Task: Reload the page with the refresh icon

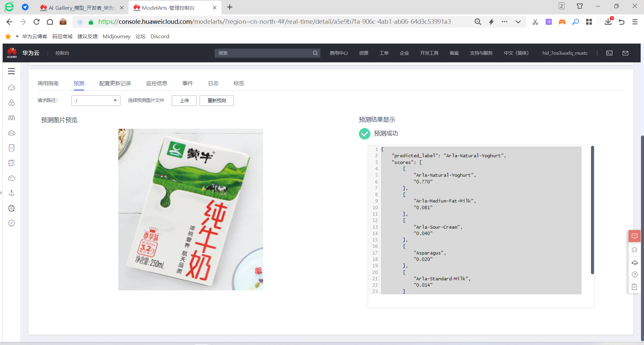Action: point(37,22)
